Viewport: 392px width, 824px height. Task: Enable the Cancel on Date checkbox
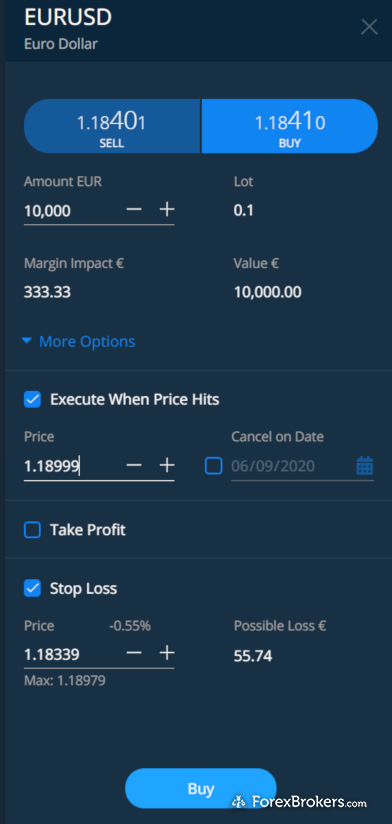213,466
